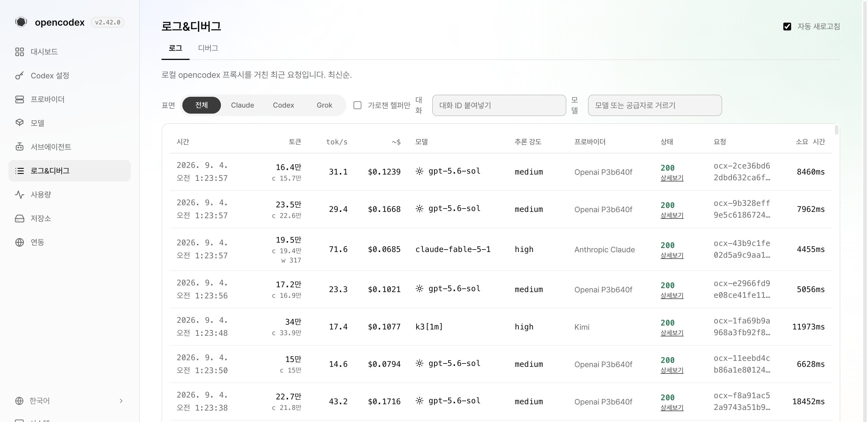Click the 모델 cube icon
This screenshot has height=422, width=868.
[20, 123]
